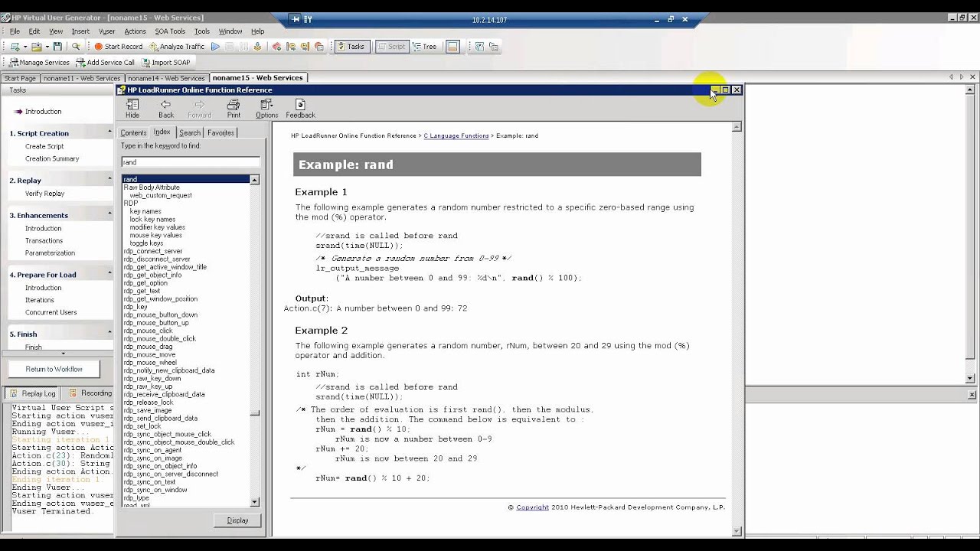Collapse the 3. Enhancements section
The height and width of the screenshot is (551, 980).
[x=109, y=215]
